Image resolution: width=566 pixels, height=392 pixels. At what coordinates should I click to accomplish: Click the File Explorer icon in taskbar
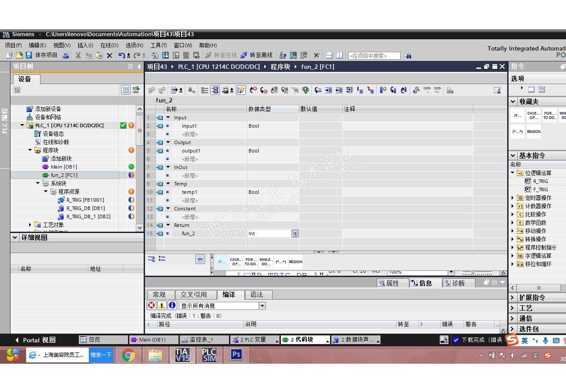coord(155,355)
